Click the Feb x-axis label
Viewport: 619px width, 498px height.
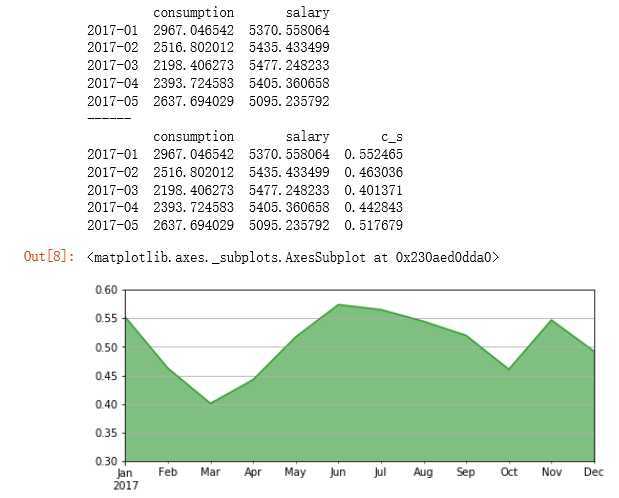tap(168, 472)
